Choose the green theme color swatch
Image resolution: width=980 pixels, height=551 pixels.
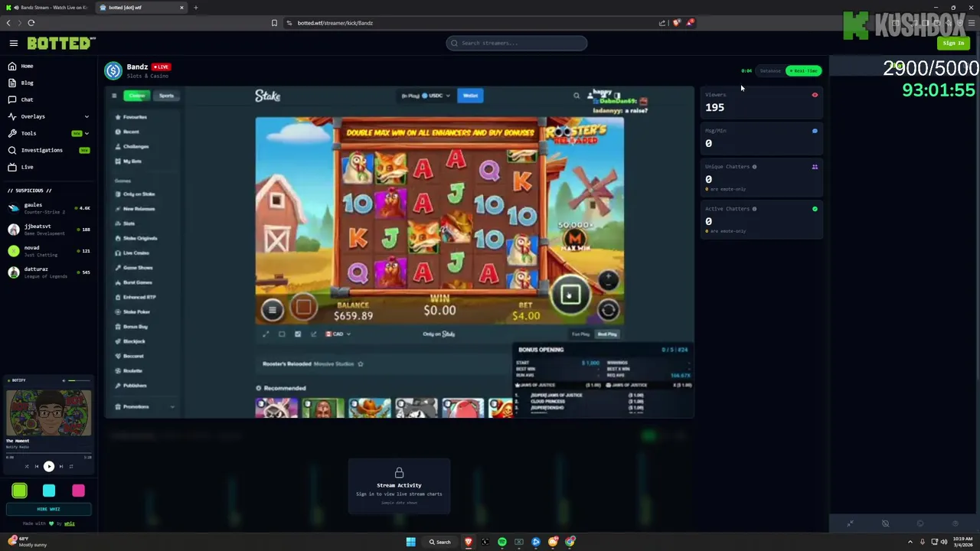(x=19, y=491)
